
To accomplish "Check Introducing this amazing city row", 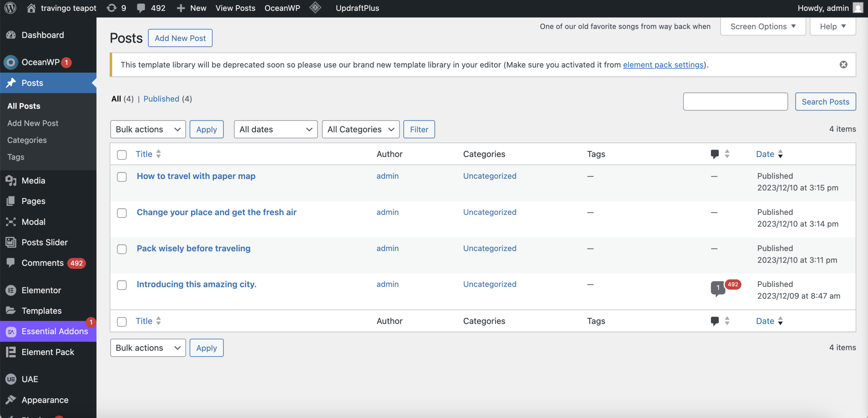I will tap(122, 285).
